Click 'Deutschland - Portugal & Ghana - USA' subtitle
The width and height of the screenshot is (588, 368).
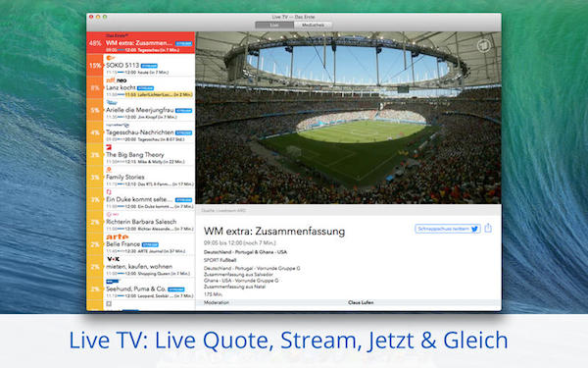[245, 252]
